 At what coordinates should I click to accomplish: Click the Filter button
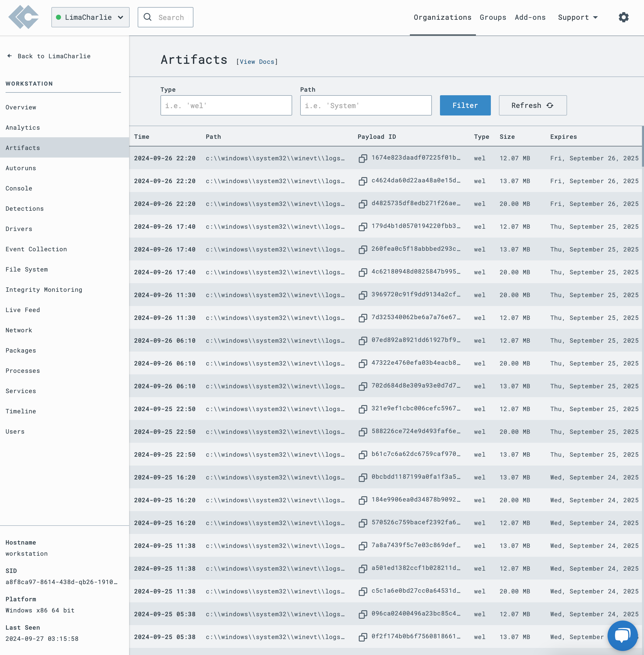click(465, 105)
